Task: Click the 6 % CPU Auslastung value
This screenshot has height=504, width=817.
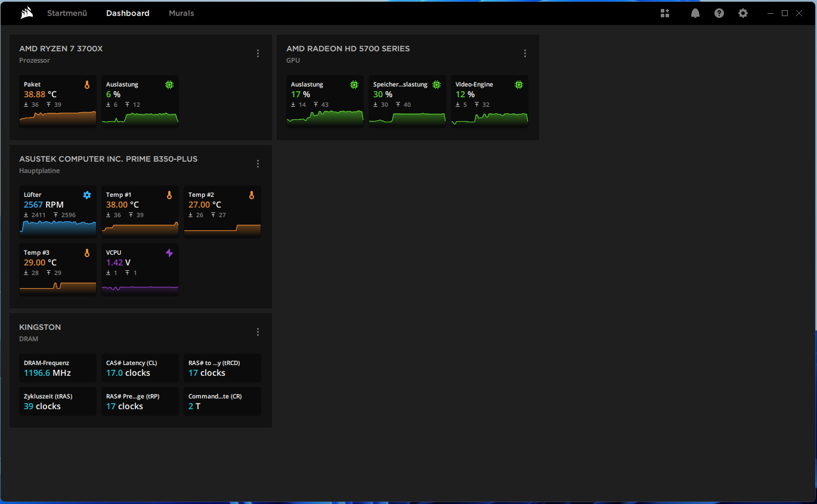Action: [113, 94]
